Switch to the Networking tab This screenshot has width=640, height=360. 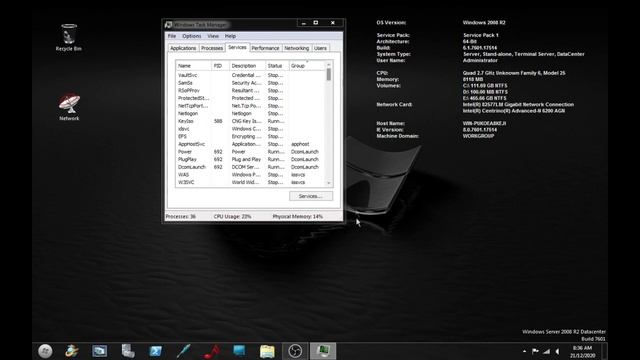pyautogui.click(x=297, y=48)
